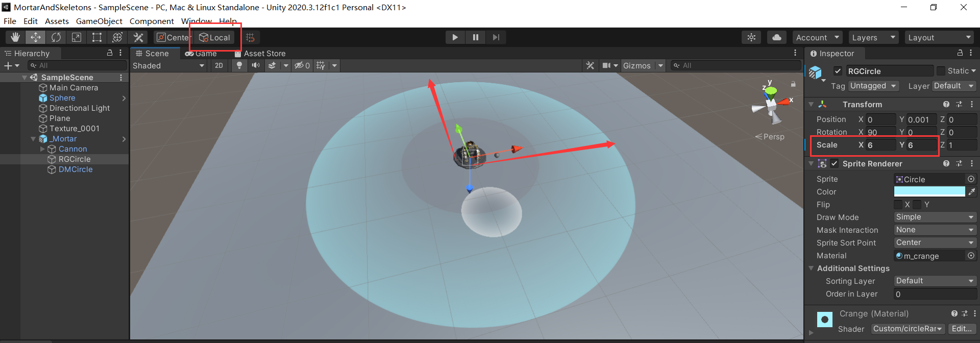Click the shader Edit button
Image resolution: width=980 pixels, height=343 pixels.
[x=962, y=329]
